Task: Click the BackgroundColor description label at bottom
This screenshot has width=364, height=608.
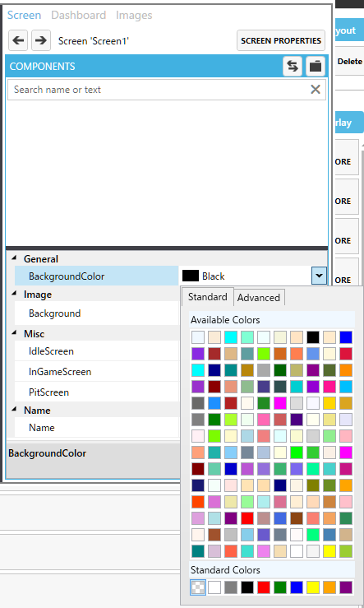Action: (x=47, y=453)
